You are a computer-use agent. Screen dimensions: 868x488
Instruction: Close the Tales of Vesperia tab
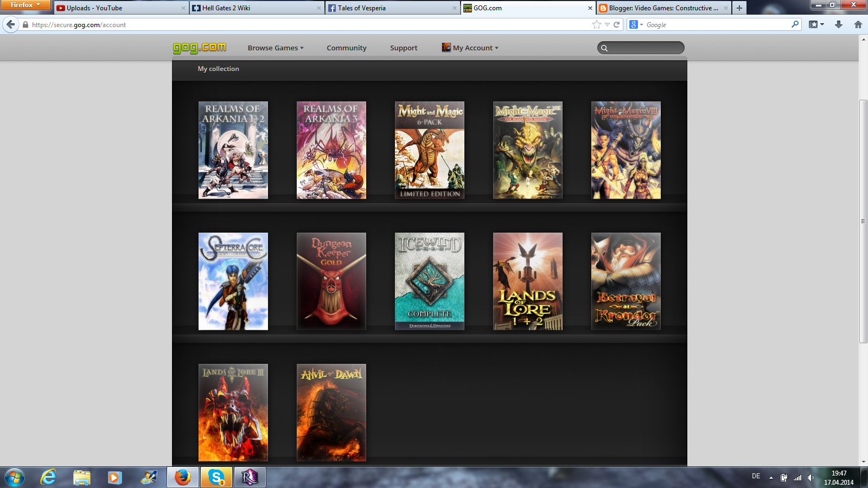455,8
